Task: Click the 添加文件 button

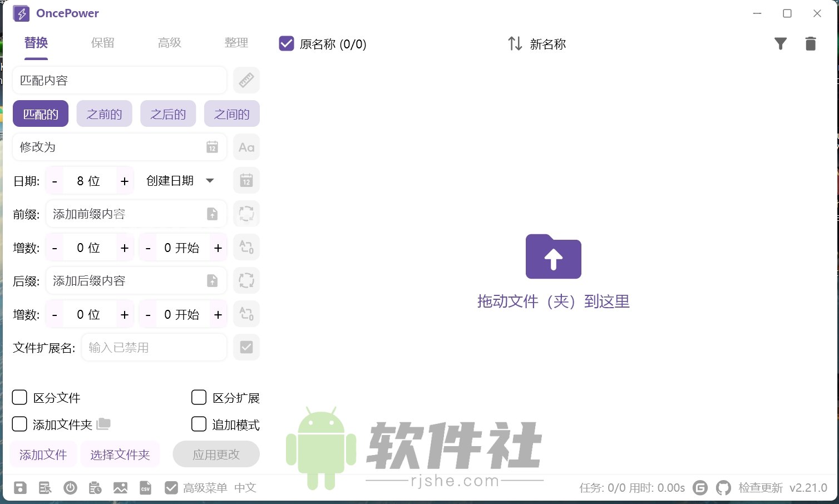Action: (43, 454)
